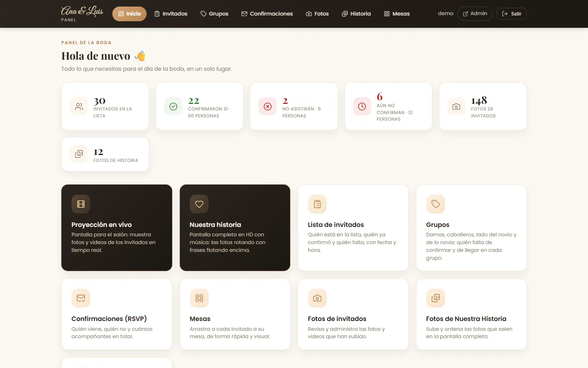Open the Mesas card title
Image resolution: width=588 pixels, height=368 pixels.
pyautogui.click(x=200, y=319)
